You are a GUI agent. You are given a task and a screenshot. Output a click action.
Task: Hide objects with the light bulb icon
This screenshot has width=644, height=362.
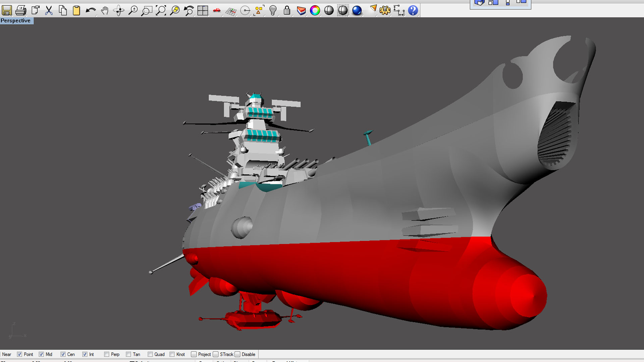273,10
